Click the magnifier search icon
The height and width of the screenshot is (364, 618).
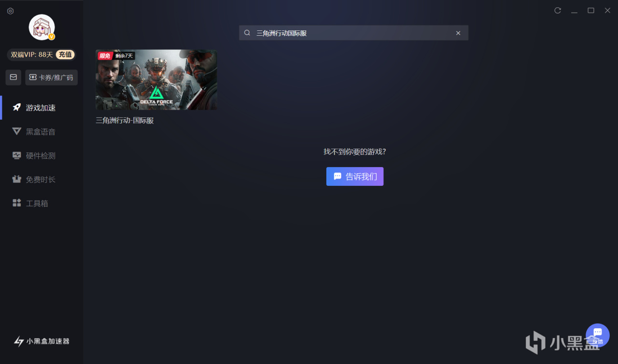tap(247, 33)
